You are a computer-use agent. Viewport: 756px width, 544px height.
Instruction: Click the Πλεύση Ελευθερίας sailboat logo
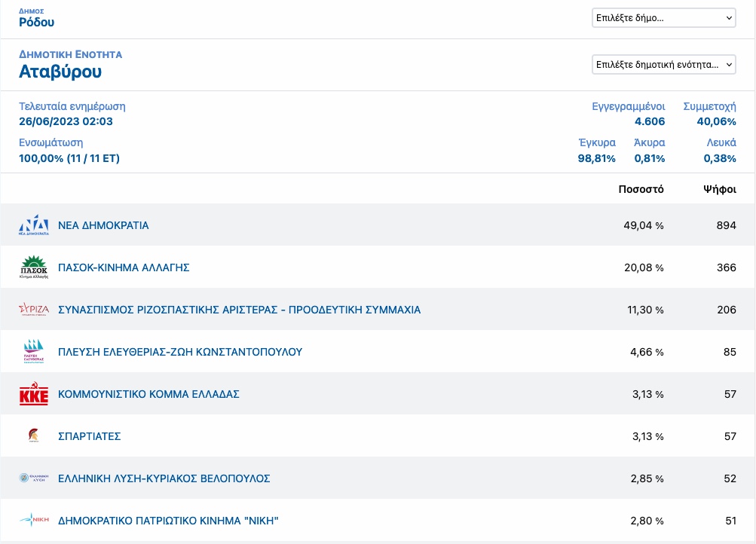34,351
